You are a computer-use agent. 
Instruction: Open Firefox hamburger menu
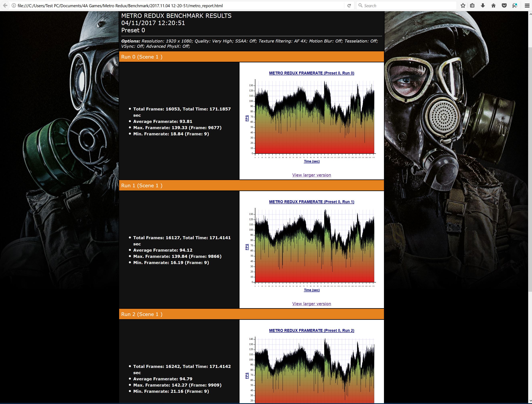tap(527, 6)
